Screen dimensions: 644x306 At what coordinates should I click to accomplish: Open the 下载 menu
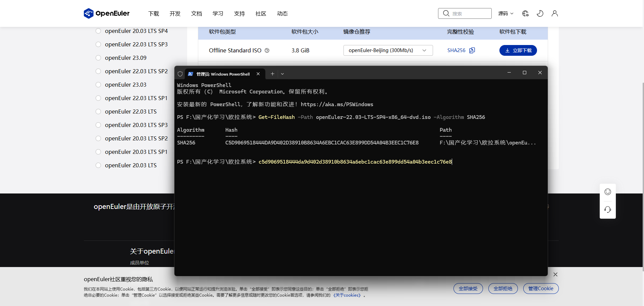(x=154, y=13)
